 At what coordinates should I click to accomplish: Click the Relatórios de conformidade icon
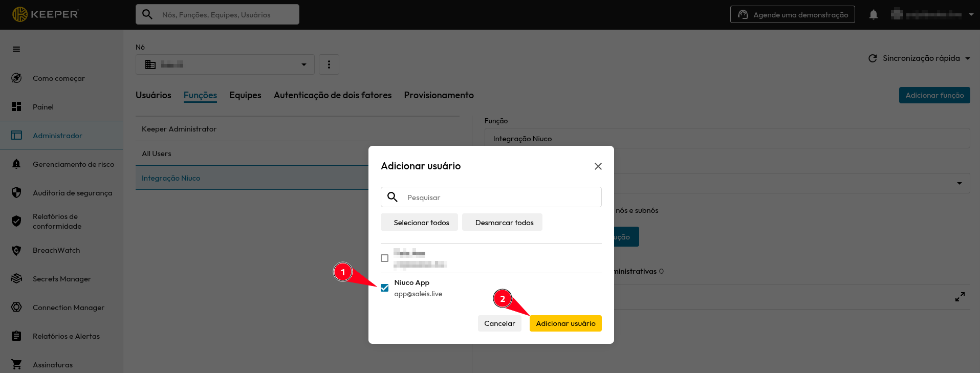[16, 221]
